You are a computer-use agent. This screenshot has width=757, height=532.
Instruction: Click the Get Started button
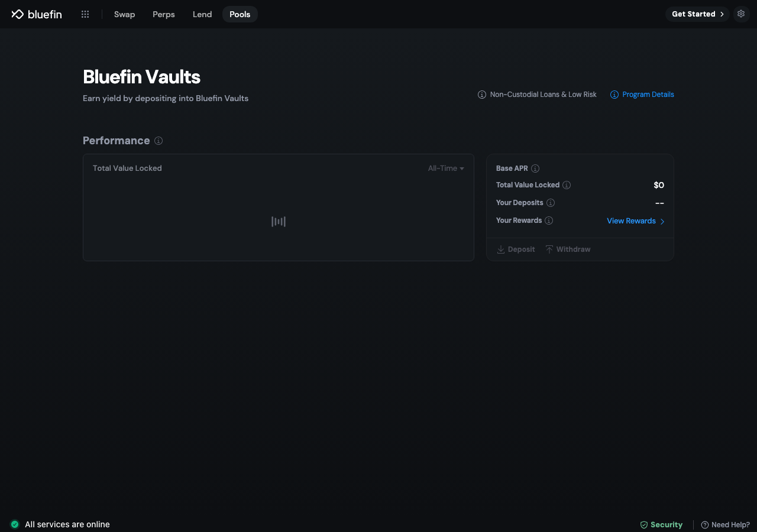697,14
